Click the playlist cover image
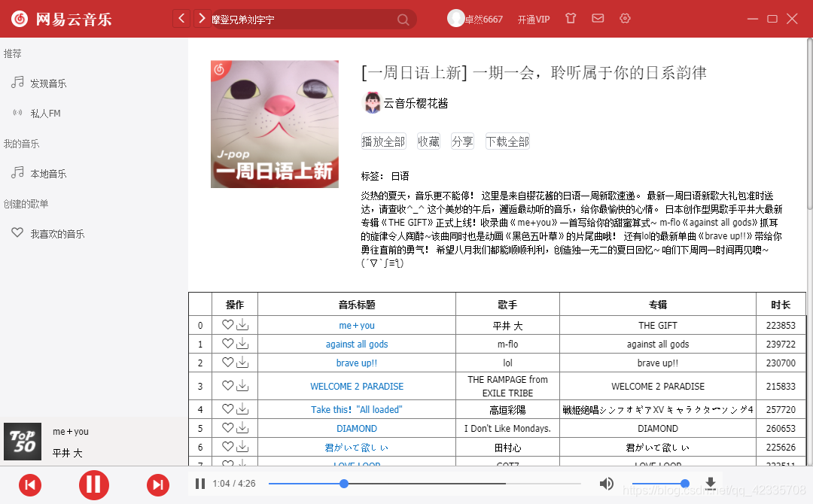The image size is (813, 504). (275, 124)
